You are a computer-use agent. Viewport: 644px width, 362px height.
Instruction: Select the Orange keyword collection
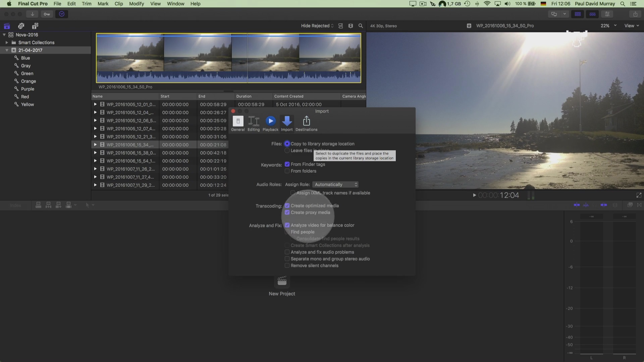[28, 81]
